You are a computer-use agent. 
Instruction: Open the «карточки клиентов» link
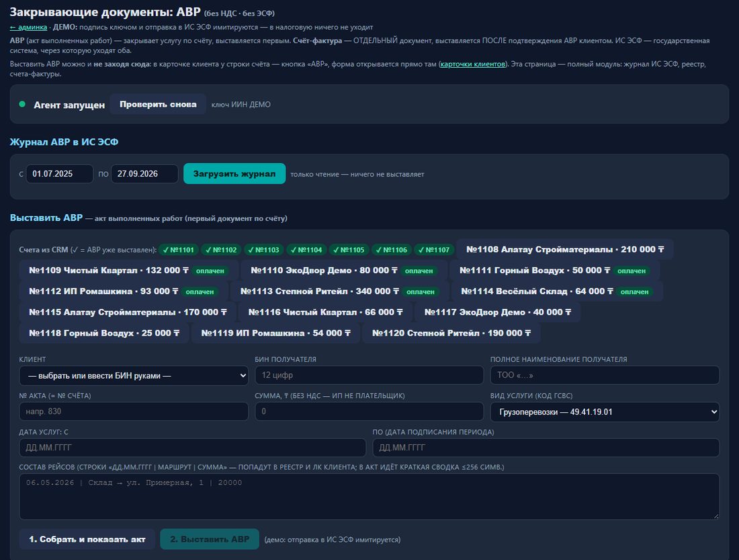tap(473, 64)
